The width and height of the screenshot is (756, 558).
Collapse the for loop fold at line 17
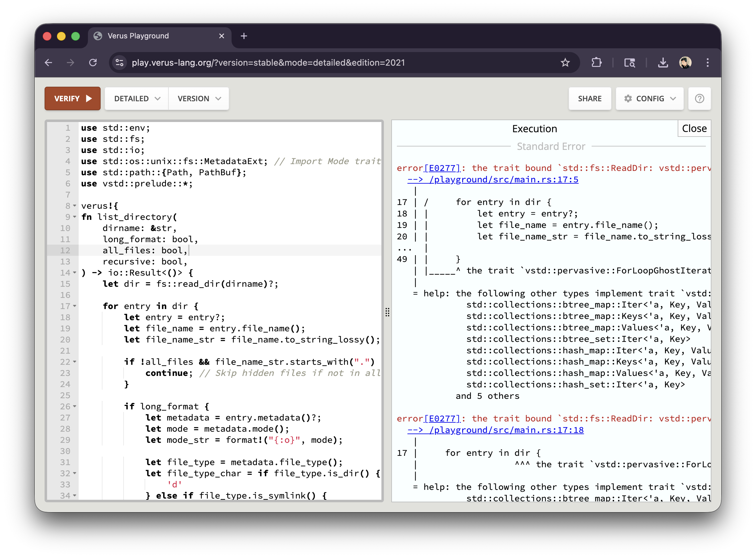click(75, 306)
